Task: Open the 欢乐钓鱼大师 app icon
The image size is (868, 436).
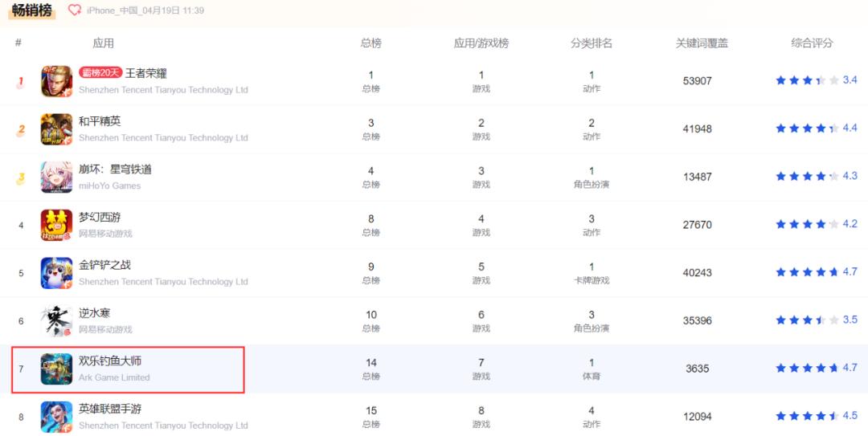Action: pos(56,369)
